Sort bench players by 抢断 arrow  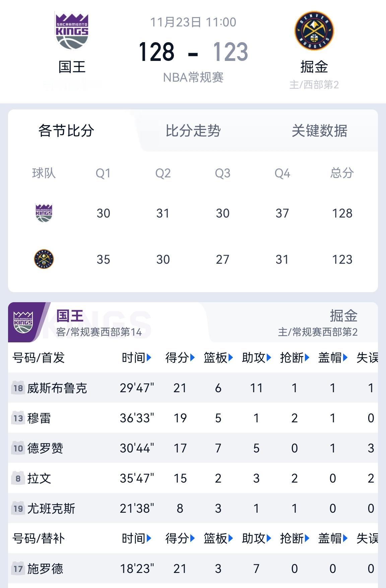pyautogui.click(x=307, y=538)
